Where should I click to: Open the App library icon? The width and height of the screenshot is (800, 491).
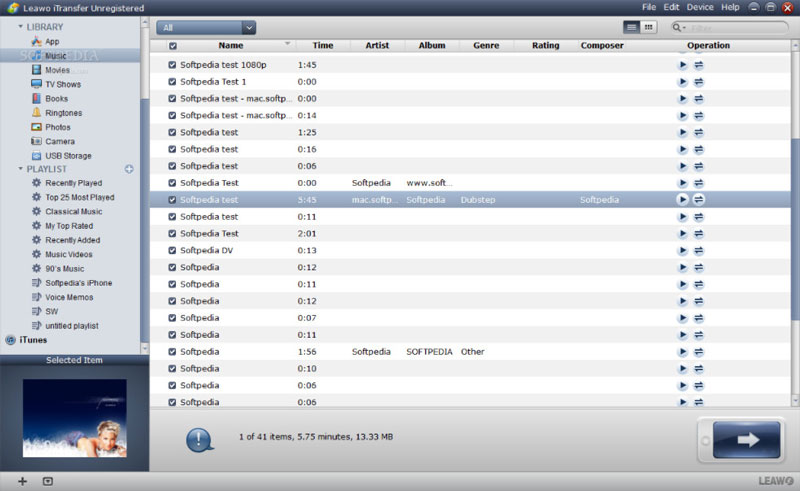36,41
